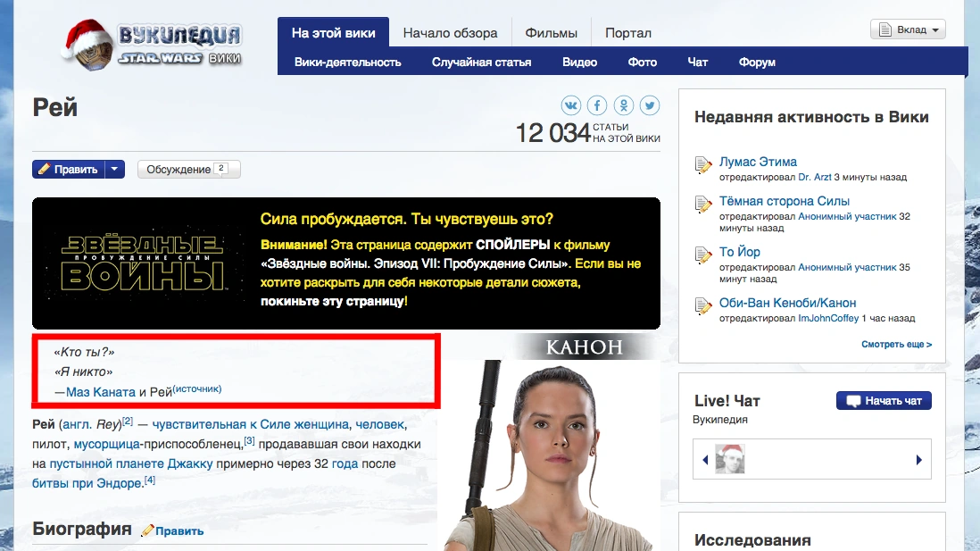Click the источник superscript link
The image size is (980, 551).
pyautogui.click(x=197, y=388)
